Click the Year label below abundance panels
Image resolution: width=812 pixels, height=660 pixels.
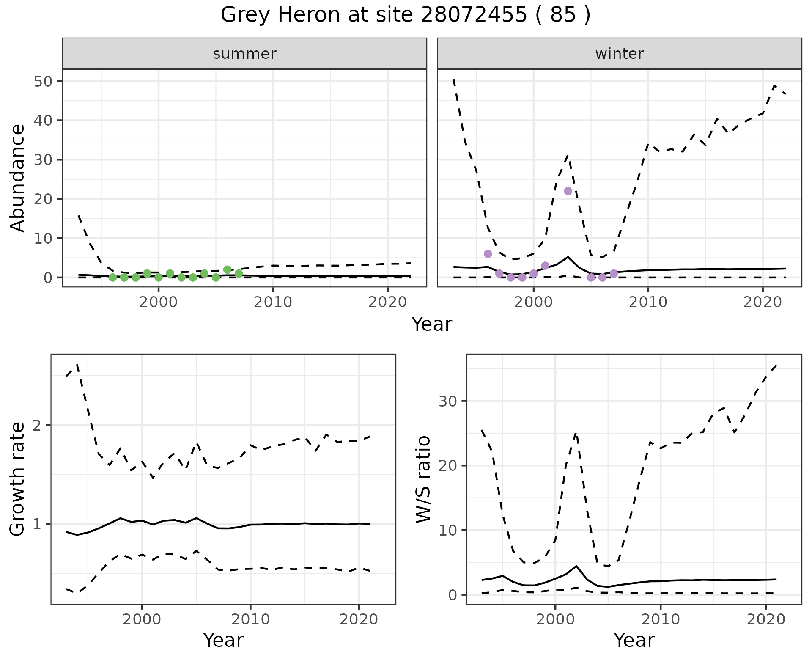pyautogui.click(x=432, y=324)
